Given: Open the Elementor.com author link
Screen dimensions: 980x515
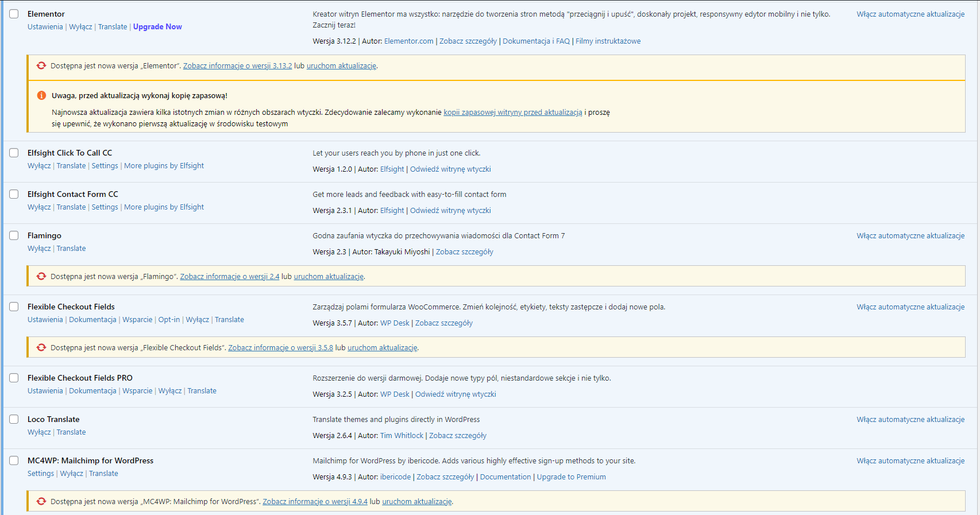Looking at the screenshot, I should [x=409, y=41].
